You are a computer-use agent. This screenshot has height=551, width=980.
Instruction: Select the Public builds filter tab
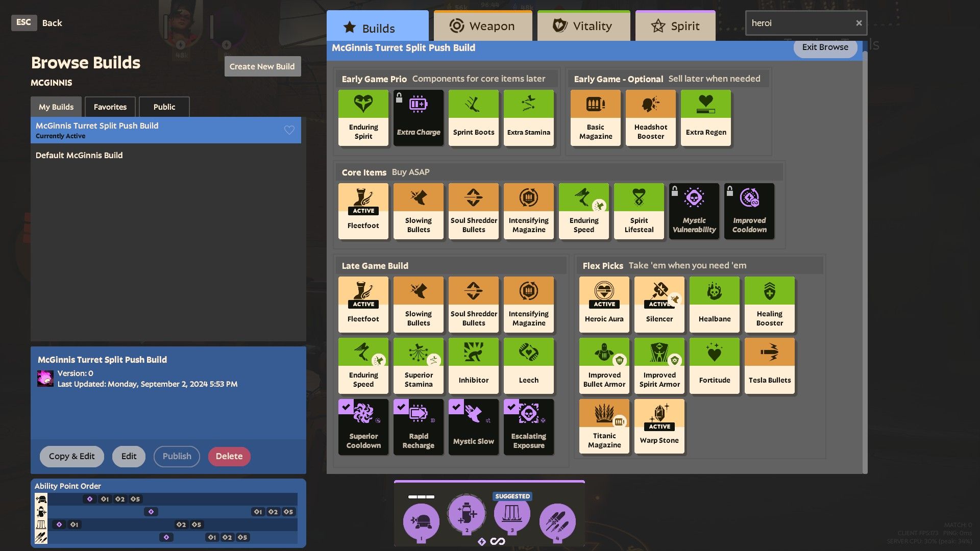tap(163, 106)
